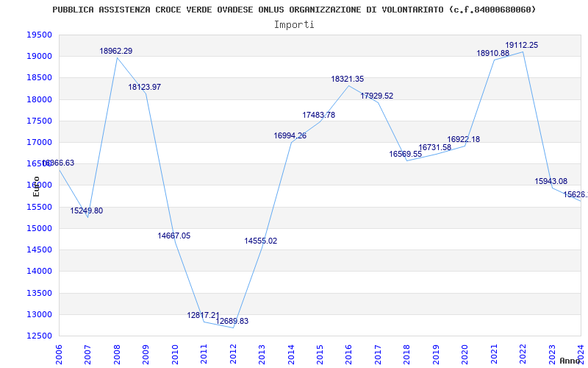Click the x-axis year 2014
The image size is (588, 368).
pos(291,354)
